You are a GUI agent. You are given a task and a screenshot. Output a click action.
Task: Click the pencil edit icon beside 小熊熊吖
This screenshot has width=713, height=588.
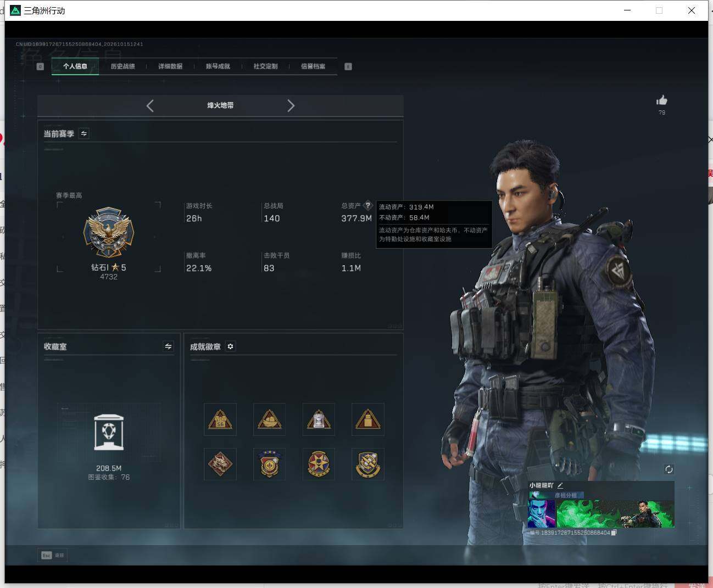[560, 485]
